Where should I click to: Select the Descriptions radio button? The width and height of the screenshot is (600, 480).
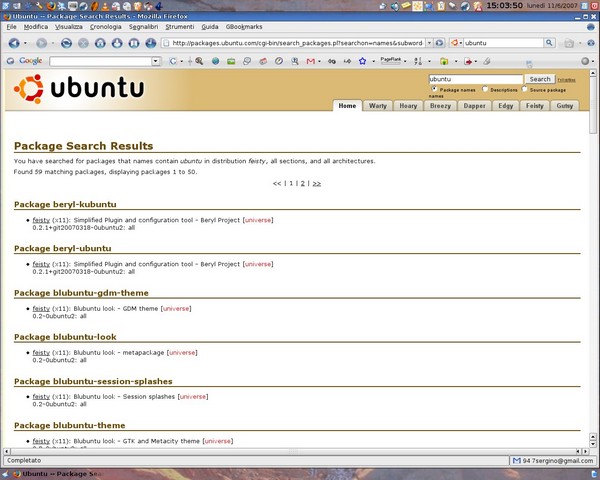485,89
